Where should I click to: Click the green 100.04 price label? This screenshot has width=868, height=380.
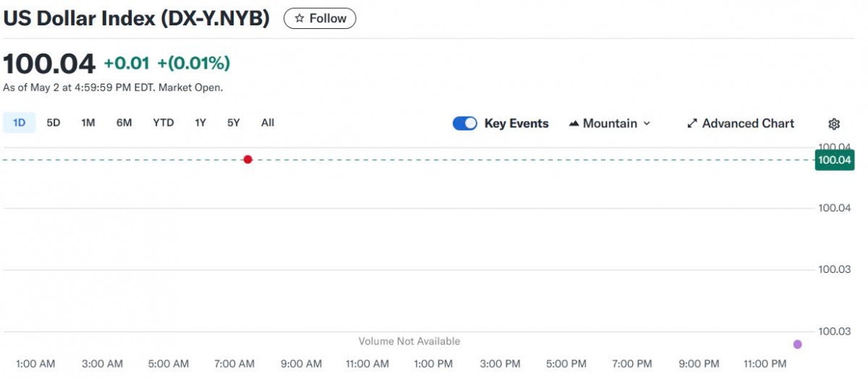834,160
